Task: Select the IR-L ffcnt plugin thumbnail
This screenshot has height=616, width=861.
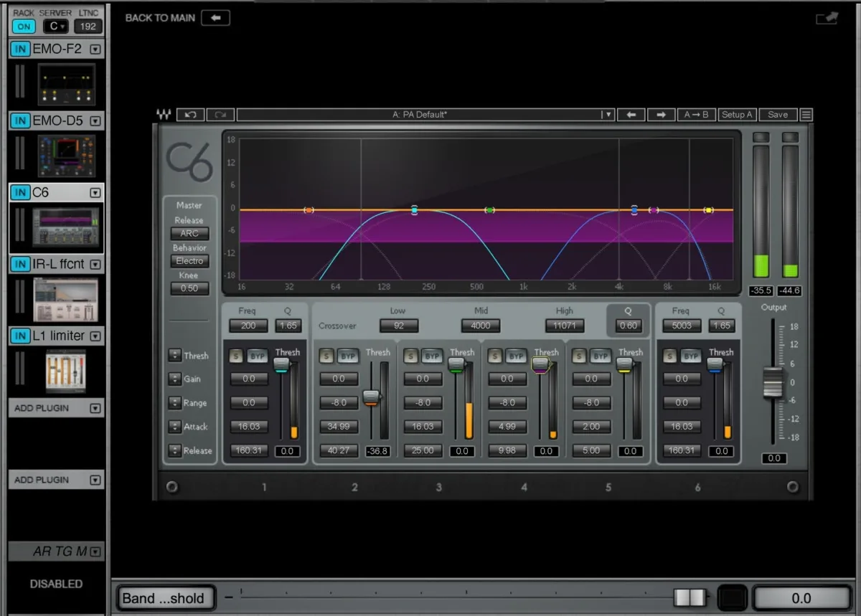Action: [66, 300]
